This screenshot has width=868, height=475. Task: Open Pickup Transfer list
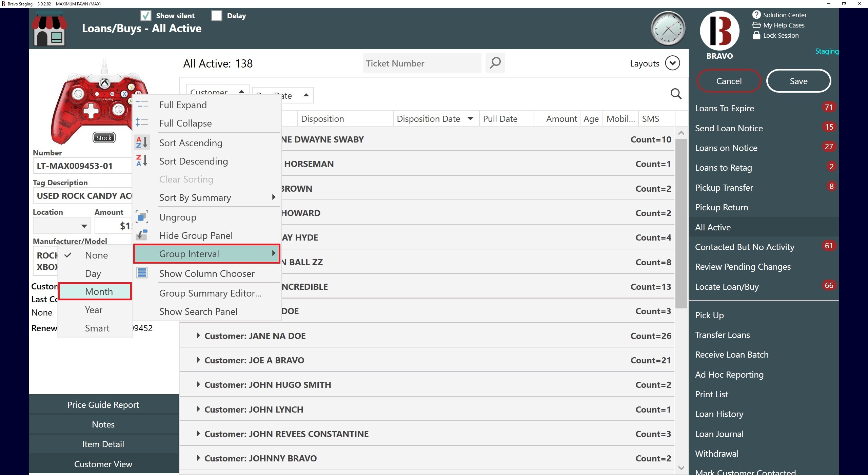(x=724, y=187)
